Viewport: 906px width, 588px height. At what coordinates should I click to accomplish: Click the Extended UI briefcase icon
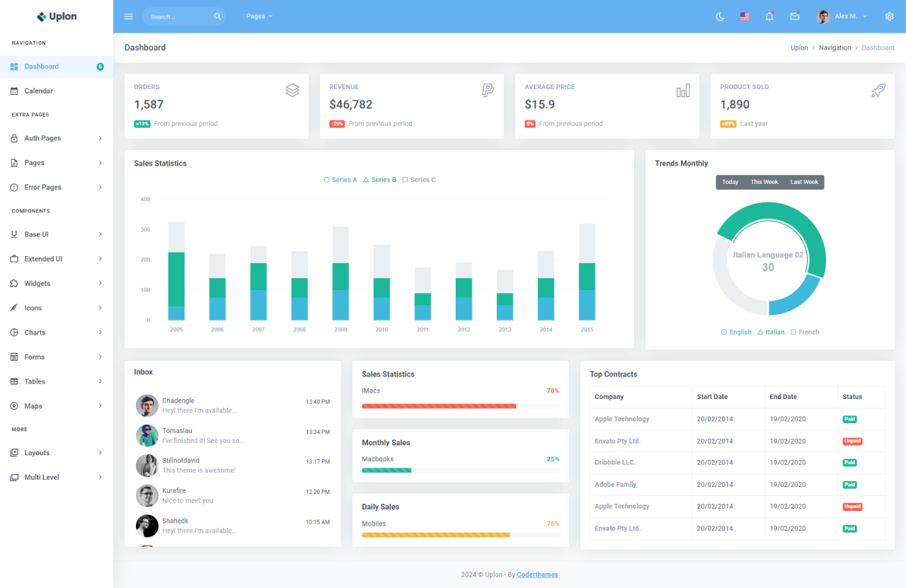(x=14, y=259)
